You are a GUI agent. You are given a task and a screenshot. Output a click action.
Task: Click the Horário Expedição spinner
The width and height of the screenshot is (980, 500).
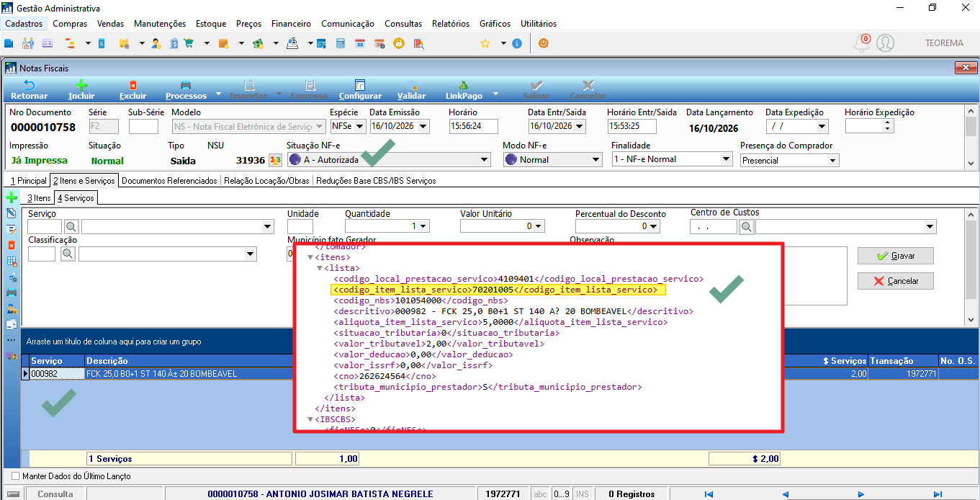887,126
